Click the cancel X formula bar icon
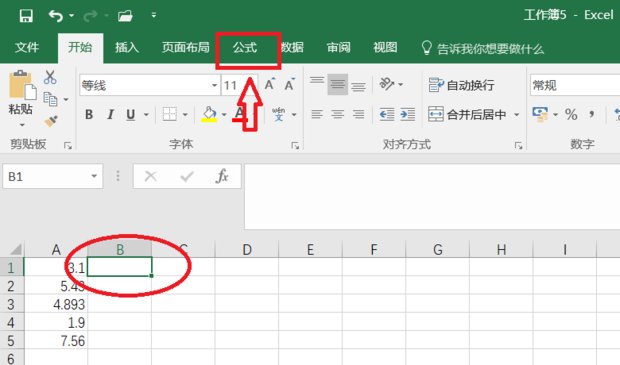 coord(151,176)
